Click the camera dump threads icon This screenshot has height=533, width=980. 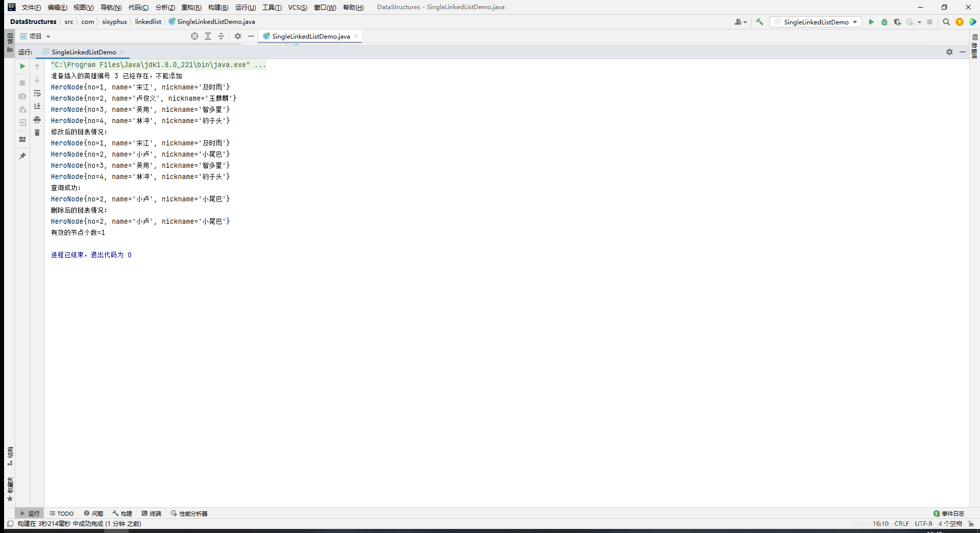(22, 96)
